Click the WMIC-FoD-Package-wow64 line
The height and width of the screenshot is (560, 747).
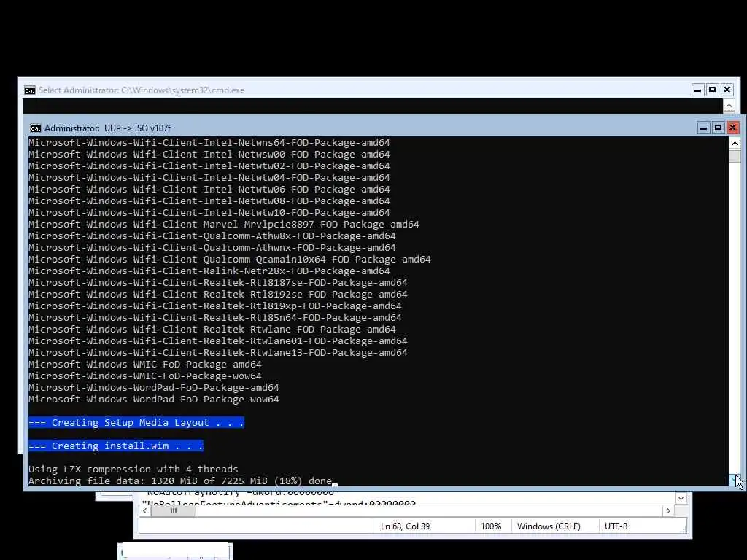145,376
